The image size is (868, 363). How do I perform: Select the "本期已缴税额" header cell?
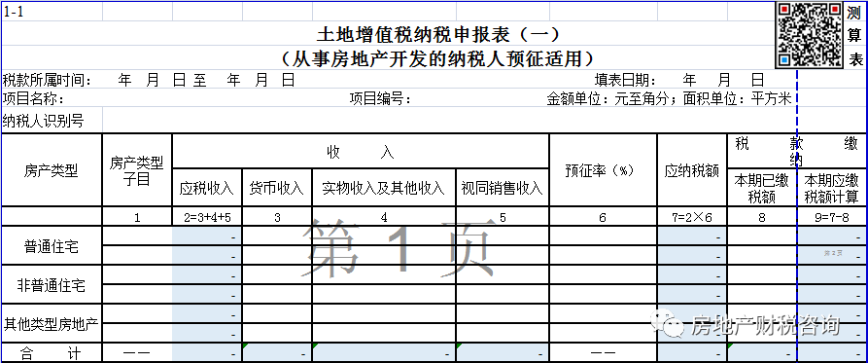[x=762, y=188]
